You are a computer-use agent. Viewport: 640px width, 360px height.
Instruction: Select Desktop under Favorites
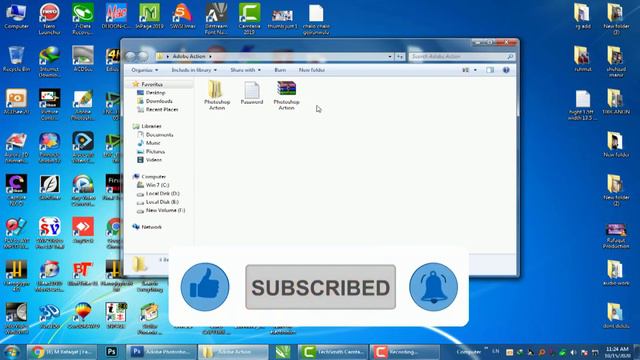(155, 93)
